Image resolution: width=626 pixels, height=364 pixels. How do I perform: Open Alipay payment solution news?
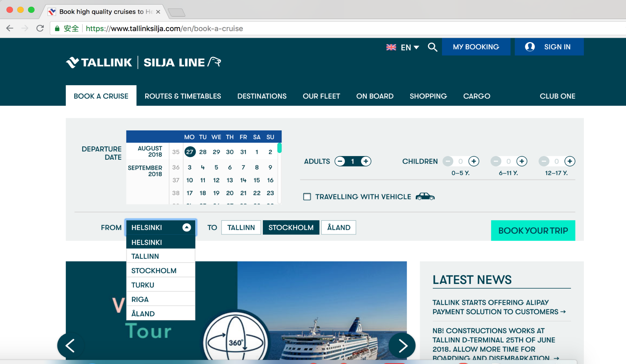(499, 307)
